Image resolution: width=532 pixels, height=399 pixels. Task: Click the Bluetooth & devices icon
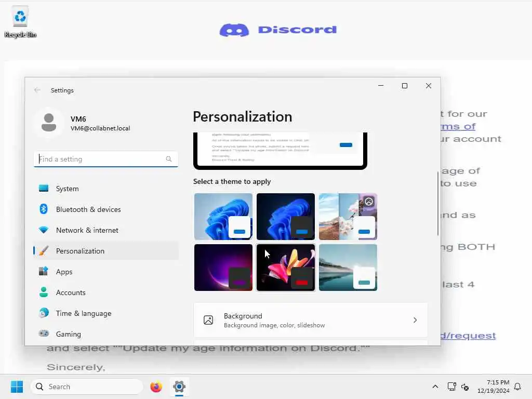44,209
